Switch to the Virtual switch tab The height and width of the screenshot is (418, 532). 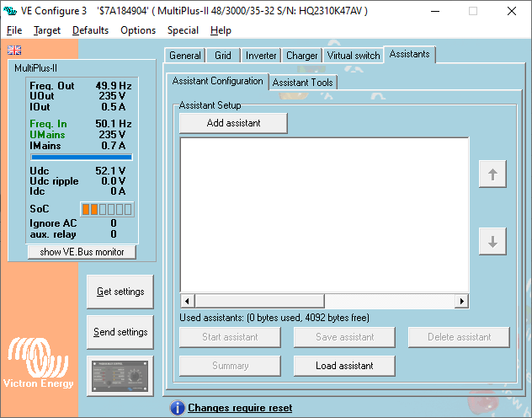click(x=354, y=56)
